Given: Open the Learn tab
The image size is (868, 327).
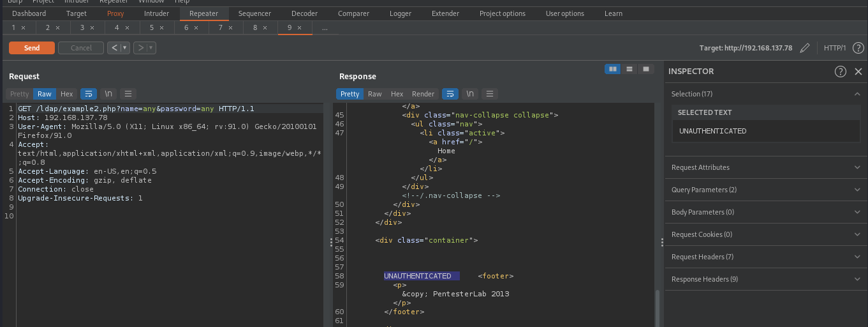Looking at the screenshot, I should tap(614, 13).
